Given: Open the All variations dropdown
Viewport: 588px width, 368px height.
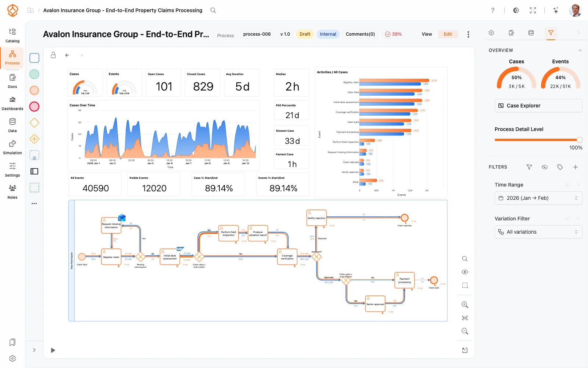Looking at the screenshot, I should coord(538,232).
